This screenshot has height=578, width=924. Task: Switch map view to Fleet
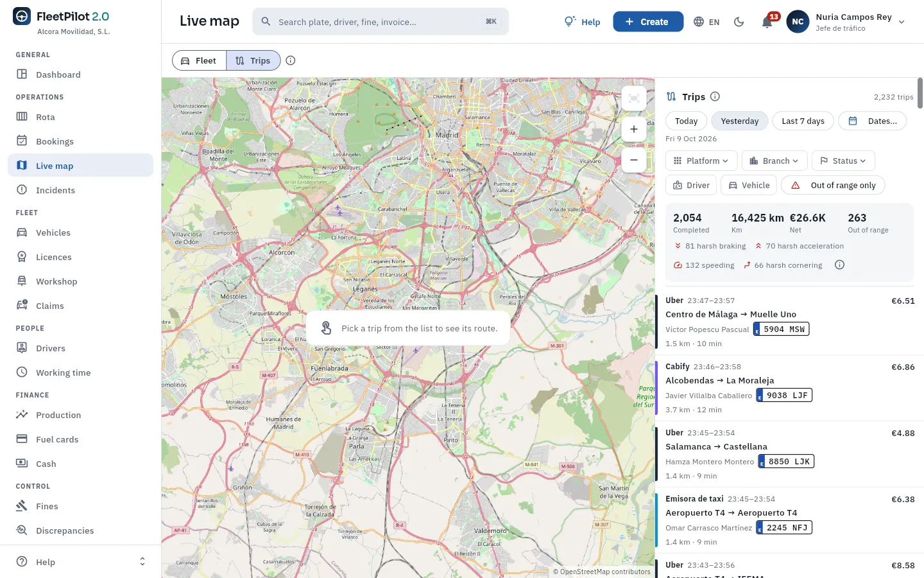coord(200,60)
